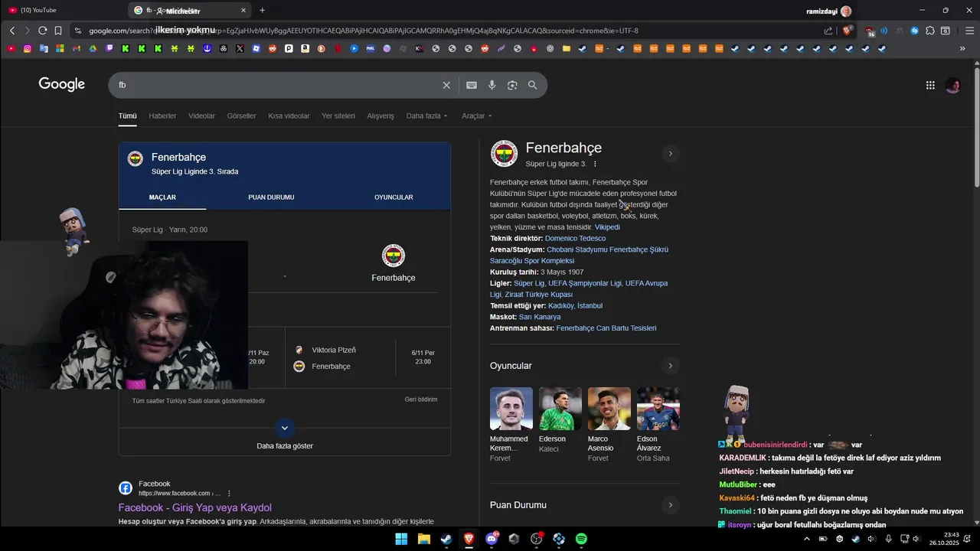Viewport: 980px width, 551px height.
Task: Select the MAÇLAR tab
Action: coord(162,197)
